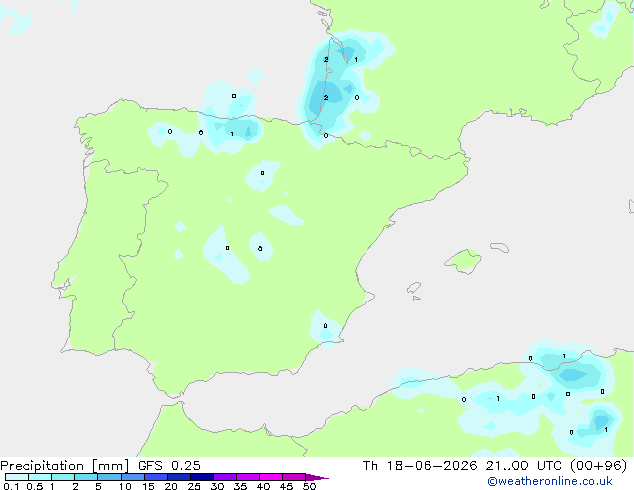Choose the 10–15 mm blue legend swatch

pos(132,477)
